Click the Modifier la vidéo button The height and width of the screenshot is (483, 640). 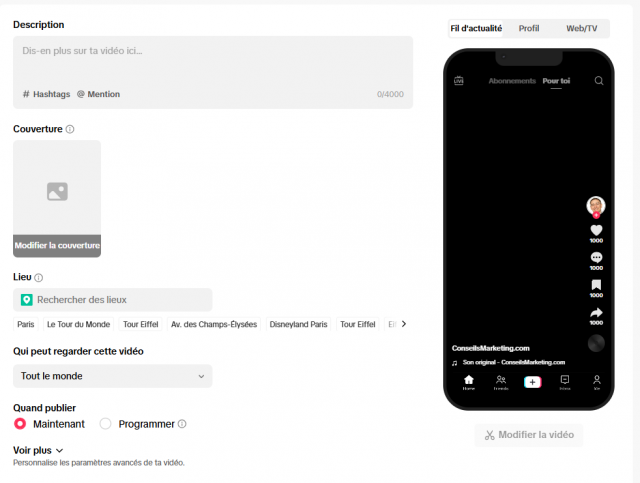pyautogui.click(x=529, y=435)
